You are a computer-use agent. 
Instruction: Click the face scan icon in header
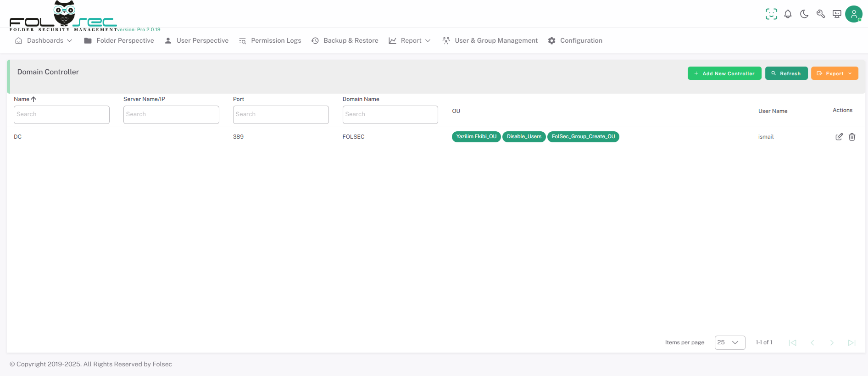coord(771,14)
